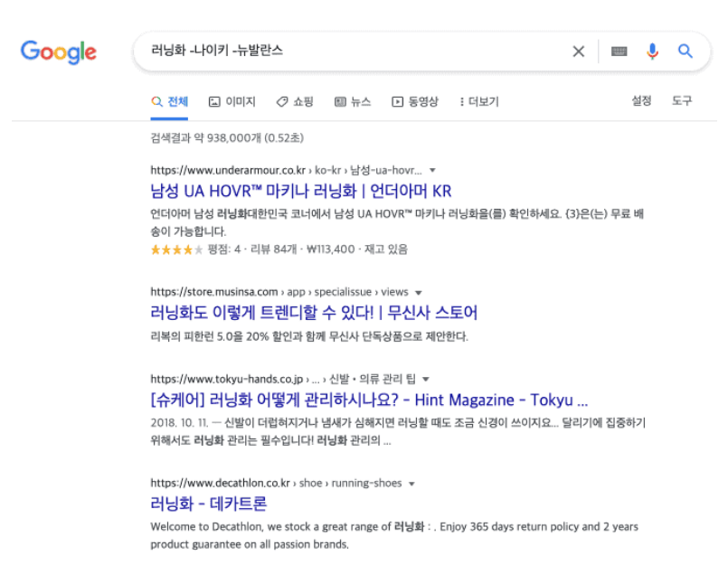Start voice search with microphone icon

652,51
